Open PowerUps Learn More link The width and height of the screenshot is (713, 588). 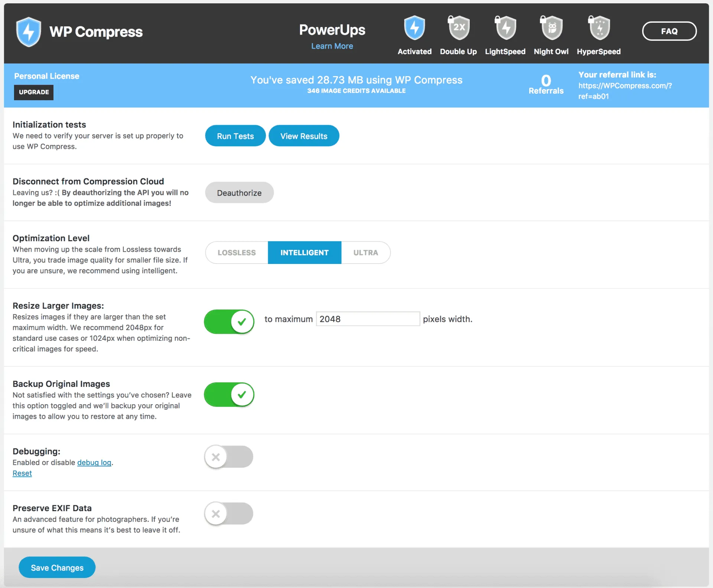332,46
